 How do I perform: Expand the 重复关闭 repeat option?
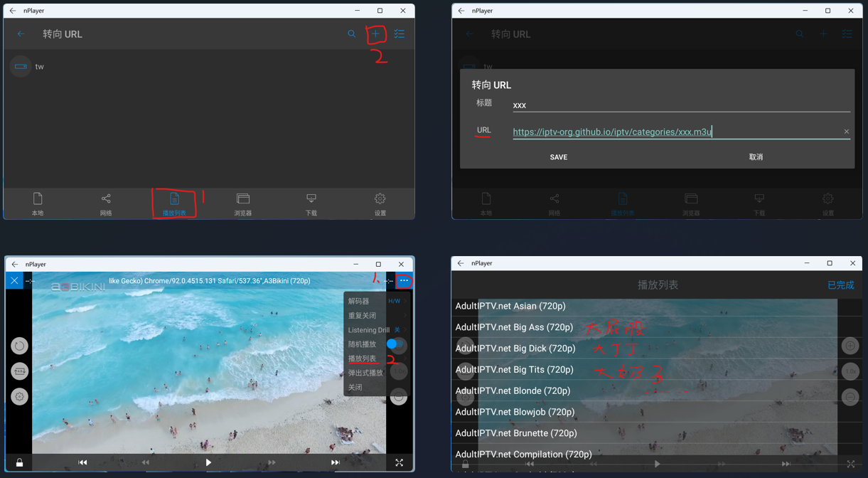[377, 315]
